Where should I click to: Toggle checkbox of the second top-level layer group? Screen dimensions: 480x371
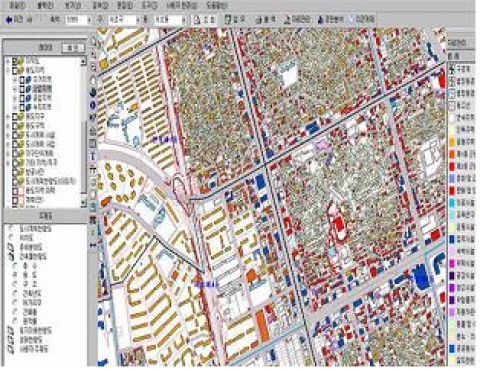(15, 70)
